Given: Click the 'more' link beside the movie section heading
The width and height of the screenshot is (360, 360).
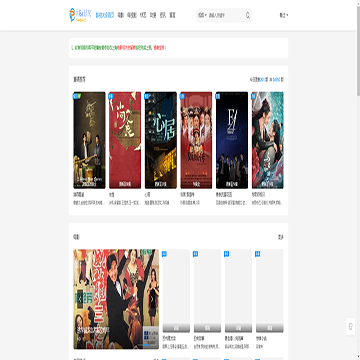Looking at the screenshot, I should pos(281,237).
